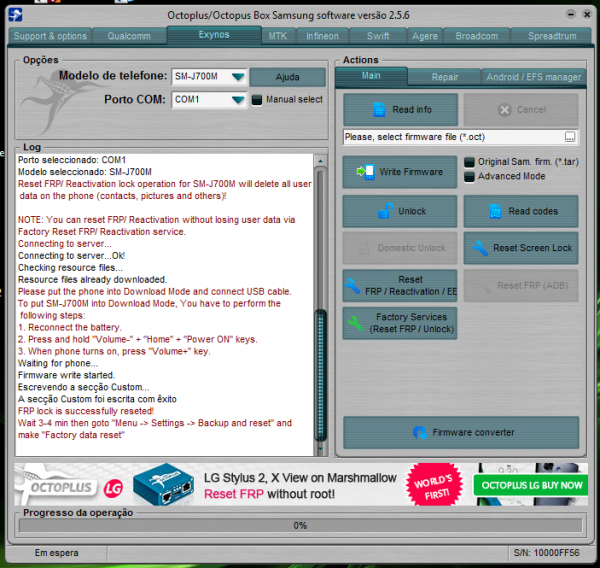Switch to the Repair actions tab
This screenshot has height=568, width=600.
coord(445,77)
